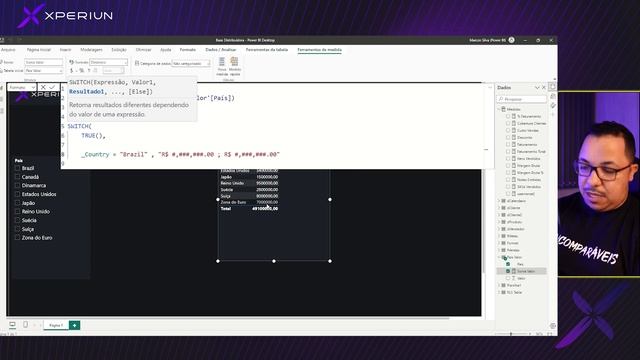The height and width of the screenshot is (360, 640).
Task: Select the Japão row in the table
Action: pos(249,177)
